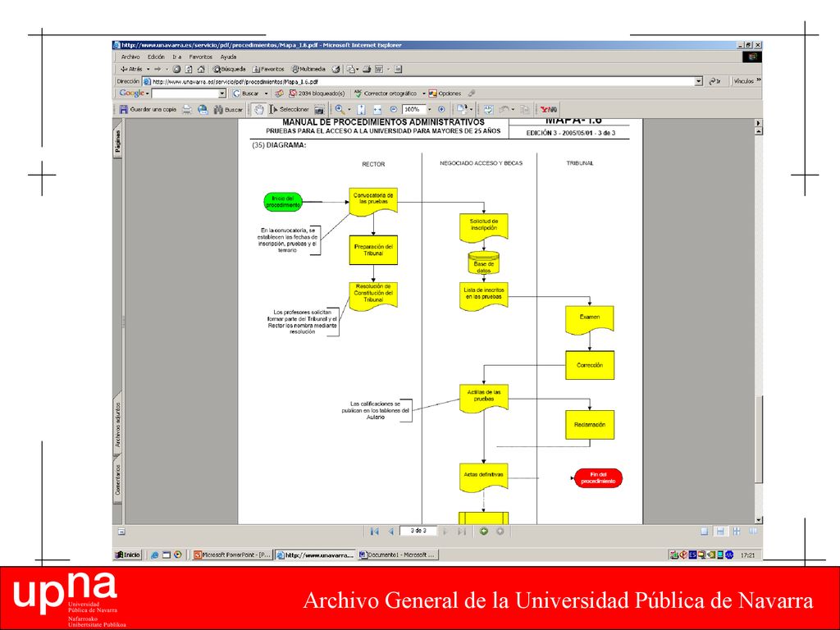Image resolution: width=840 pixels, height=630 pixels.
Task: Save a copy of the PDF
Action: (148, 109)
